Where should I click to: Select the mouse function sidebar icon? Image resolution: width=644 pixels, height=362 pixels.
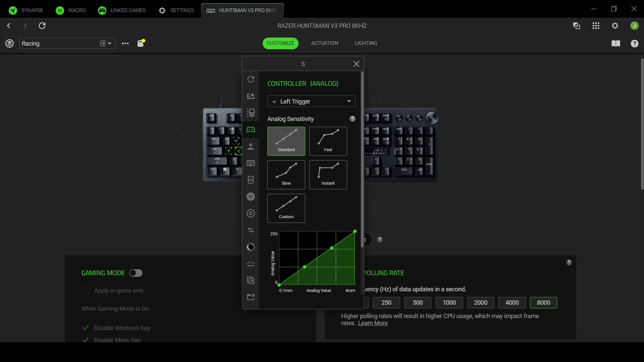click(251, 180)
